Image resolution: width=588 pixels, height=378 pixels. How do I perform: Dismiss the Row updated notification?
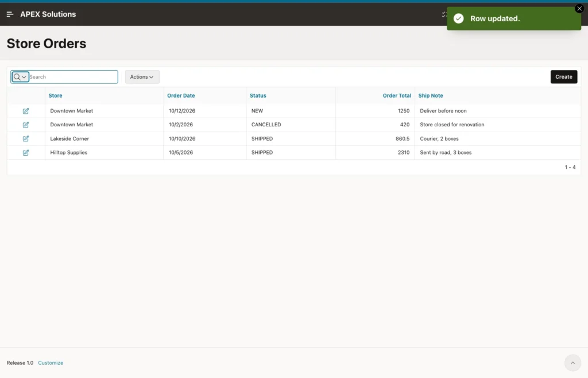(579, 8)
